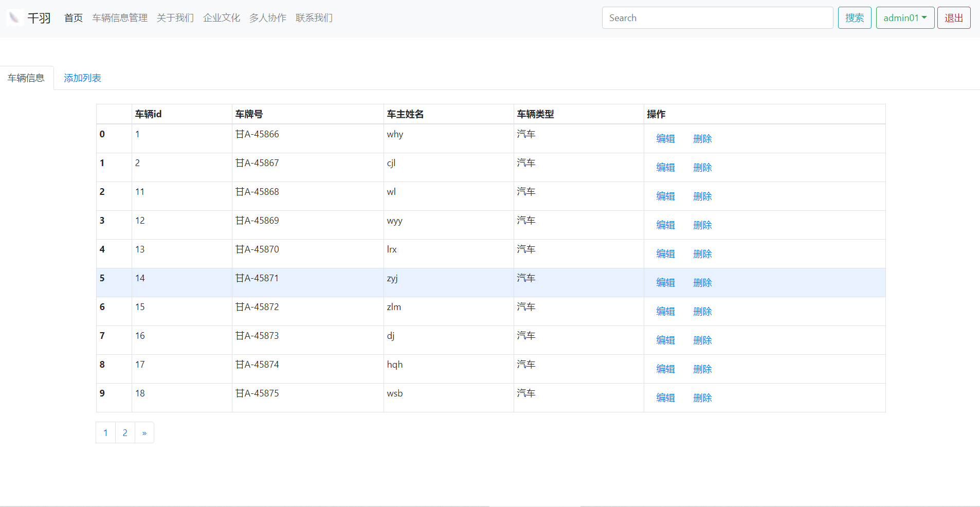Click 删除 for plate 甘A-45868
The image size is (980, 507).
click(702, 196)
